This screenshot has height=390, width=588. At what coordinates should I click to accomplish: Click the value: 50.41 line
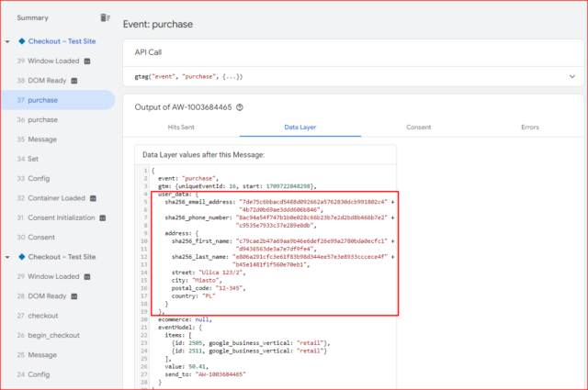(x=187, y=366)
